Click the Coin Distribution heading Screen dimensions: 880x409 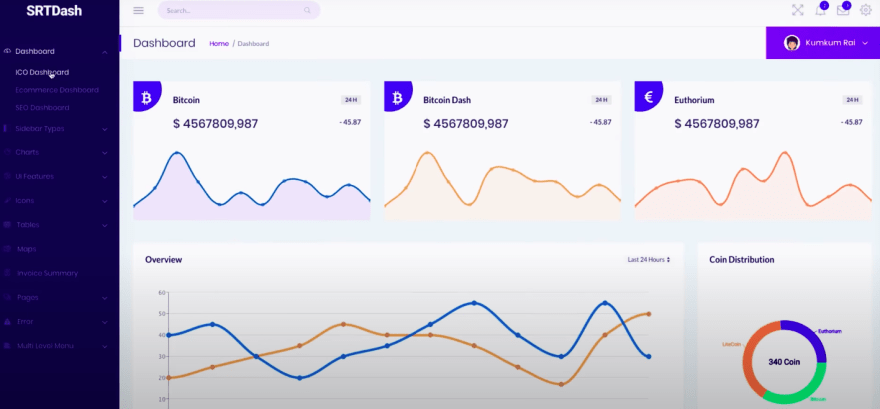[741, 260]
